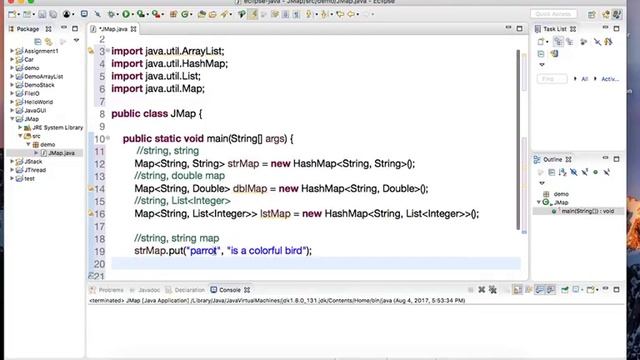Toggle Show Console on Standard Error
640x360 pixels.
tap(551, 290)
